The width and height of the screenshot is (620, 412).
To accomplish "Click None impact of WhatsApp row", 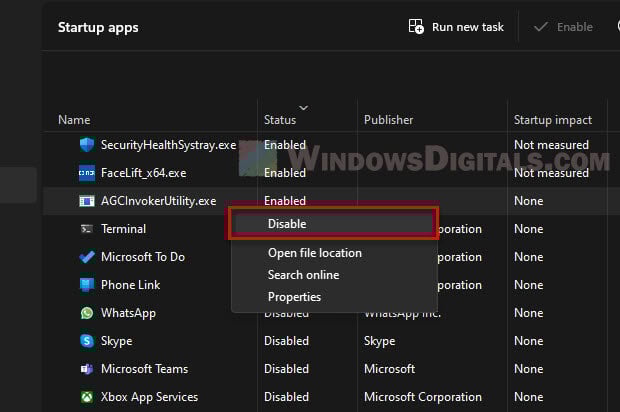I will click(528, 313).
